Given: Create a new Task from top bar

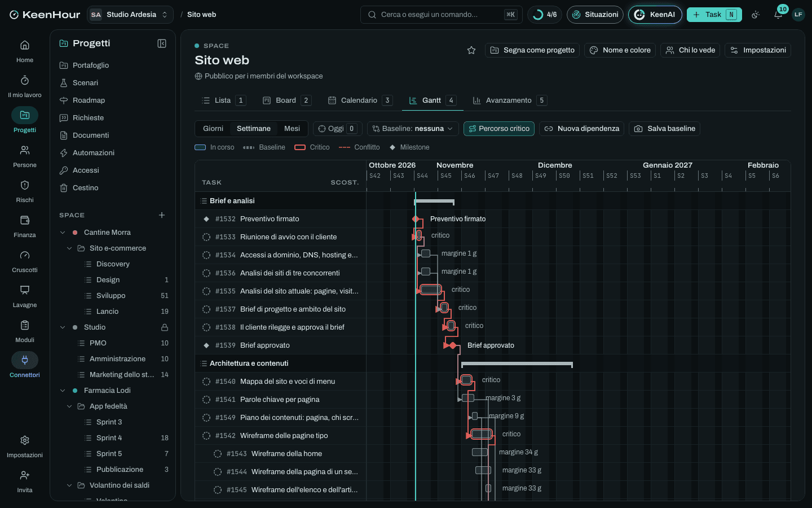Looking at the screenshot, I should pos(714,15).
